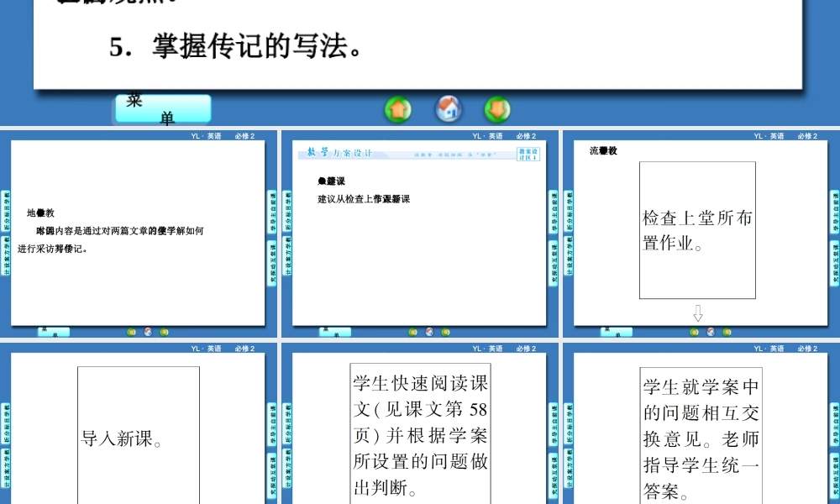
Task: Click the down arrow icon under the 检查上堂所布置作业 slide
Action: tap(727, 332)
